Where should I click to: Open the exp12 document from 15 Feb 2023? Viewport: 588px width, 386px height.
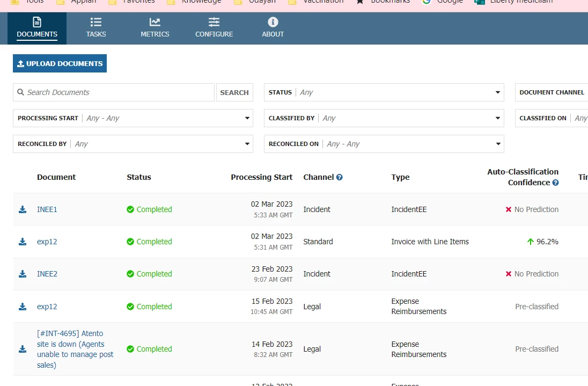pyautogui.click(x=47, y=307)
